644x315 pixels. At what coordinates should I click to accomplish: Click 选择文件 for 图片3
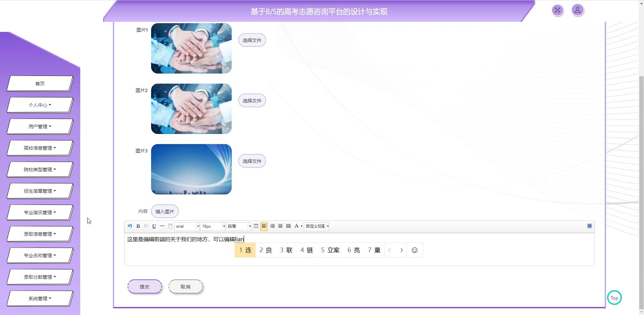(252, 161)
